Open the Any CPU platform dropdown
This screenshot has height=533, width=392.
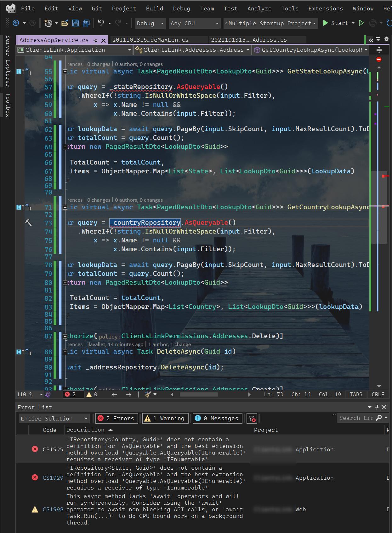[x=194, y=23]
